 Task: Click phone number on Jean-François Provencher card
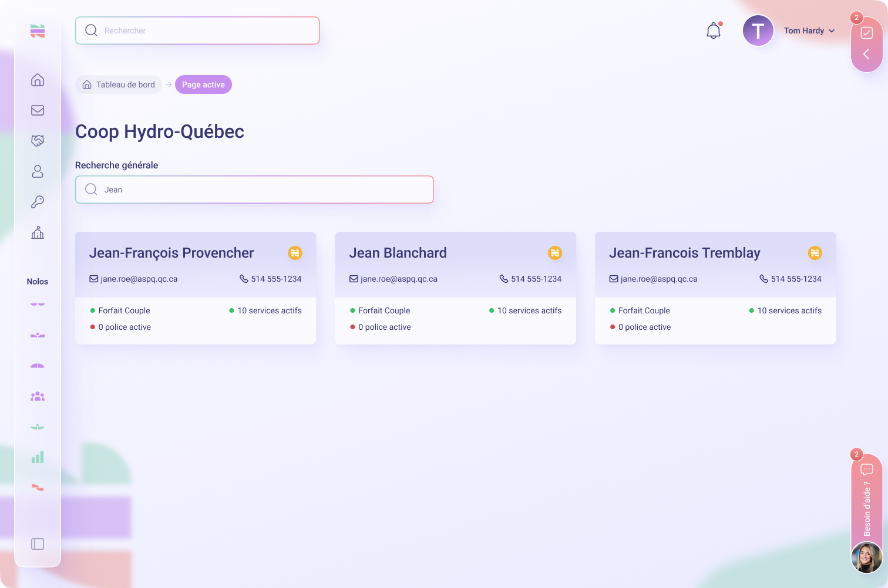(271, 279)
